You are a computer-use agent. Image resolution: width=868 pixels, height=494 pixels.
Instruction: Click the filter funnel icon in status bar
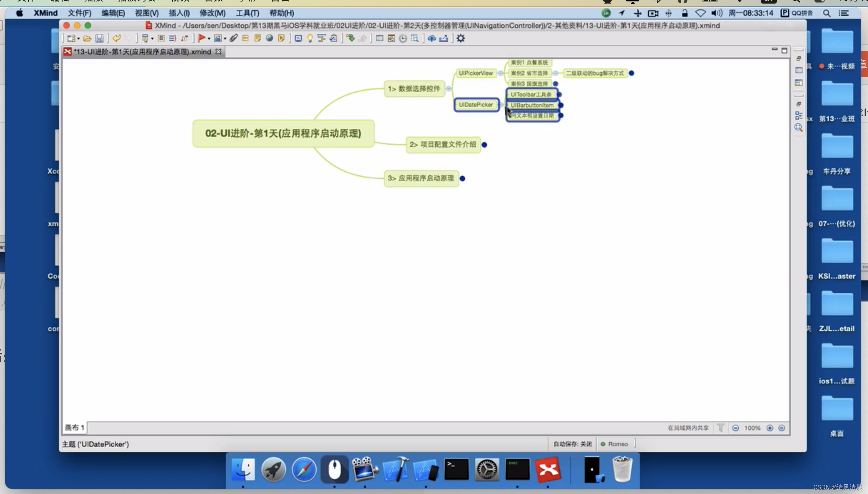pyautogui.click(x=720, y=428)
